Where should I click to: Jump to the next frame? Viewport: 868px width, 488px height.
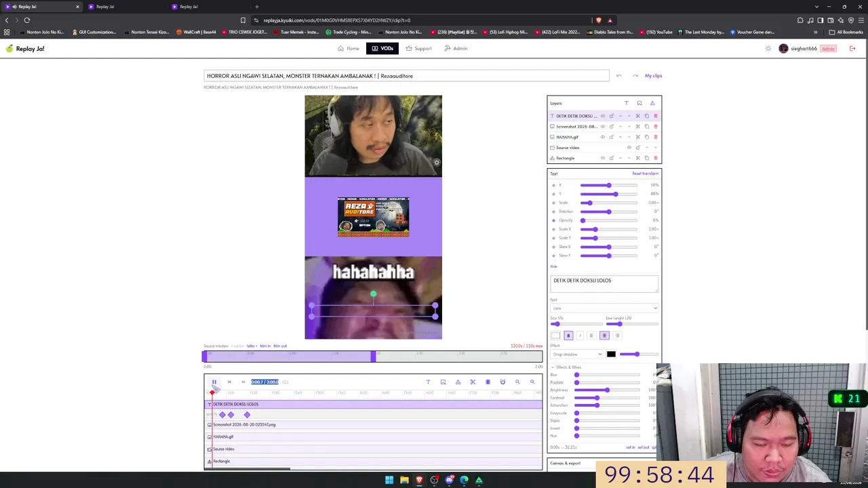pos(243,382)
